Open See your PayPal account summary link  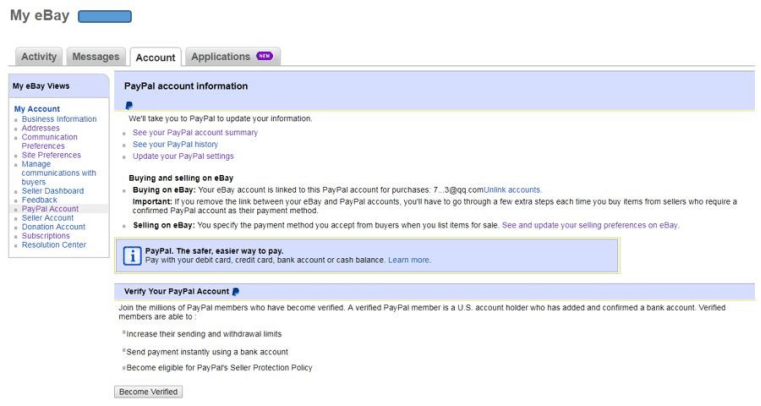pyautogui.click(x=195, y=132)
